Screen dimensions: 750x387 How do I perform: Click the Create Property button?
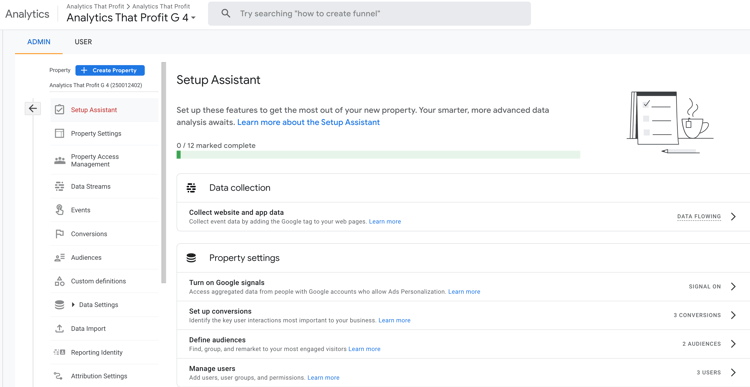pyautogui.click(x=110, y=70)
